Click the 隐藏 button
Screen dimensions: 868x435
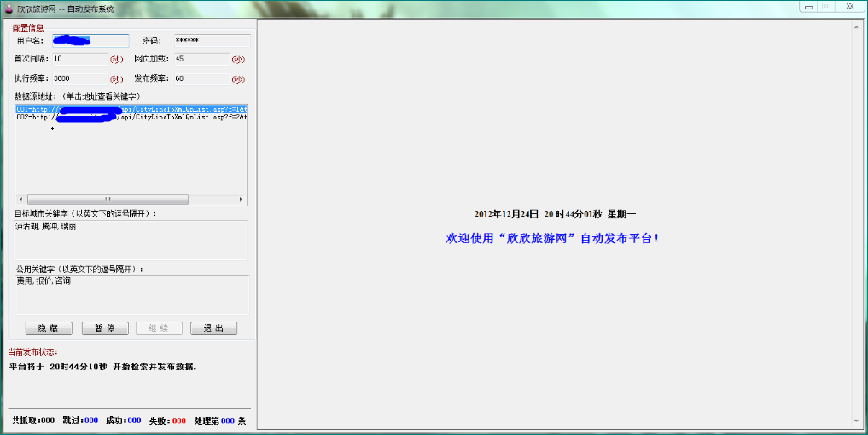point(49,328)
